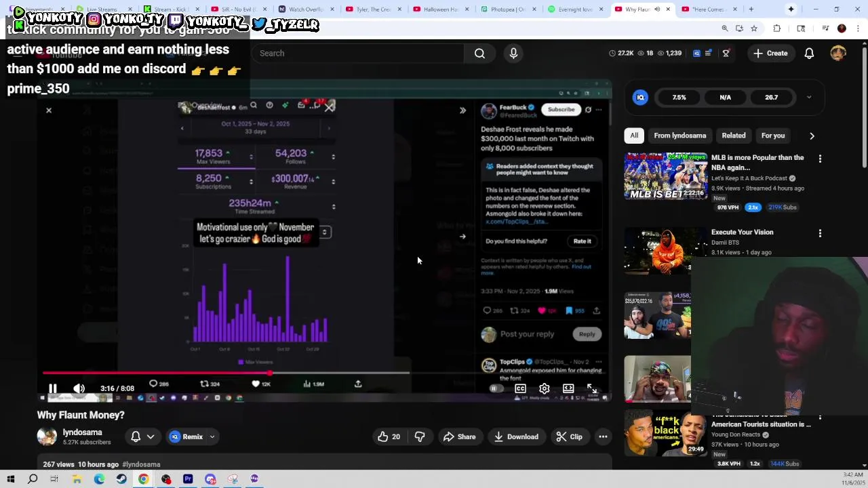Click the YouTube search magnifier button
Image resolution: width=868 pixels, height=488 pixels.
[x=479, y=54]
